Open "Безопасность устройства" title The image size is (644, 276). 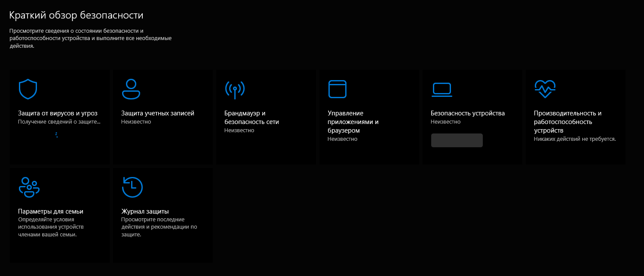468,113
